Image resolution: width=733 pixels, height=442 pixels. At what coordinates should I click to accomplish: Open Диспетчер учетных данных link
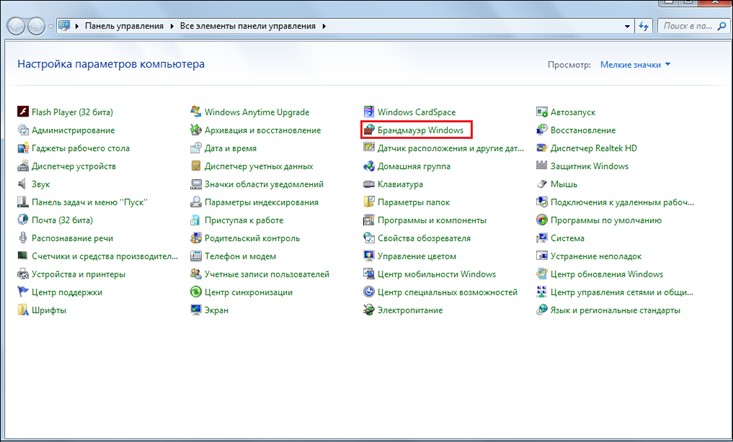click(x=259, y=166)
